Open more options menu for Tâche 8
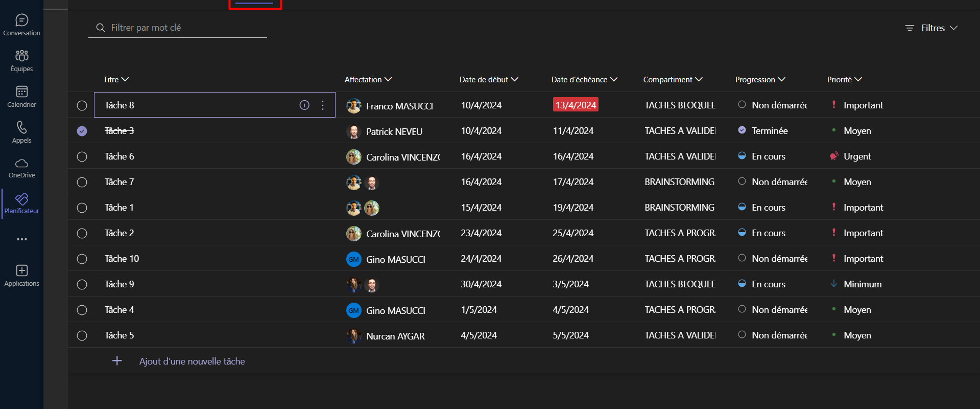Image resolution: width=980 pixels, height=409 pixels. pos(323,105)
